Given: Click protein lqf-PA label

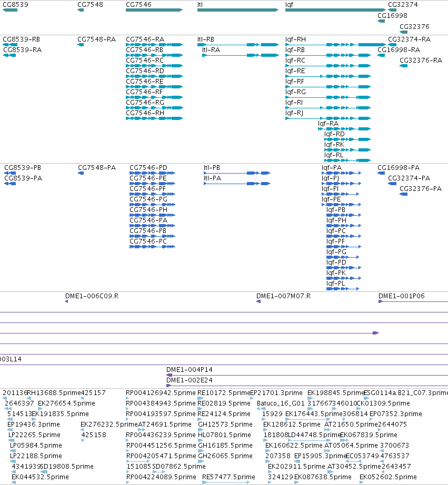Looking at the screenshot, I should coord(332,168).
